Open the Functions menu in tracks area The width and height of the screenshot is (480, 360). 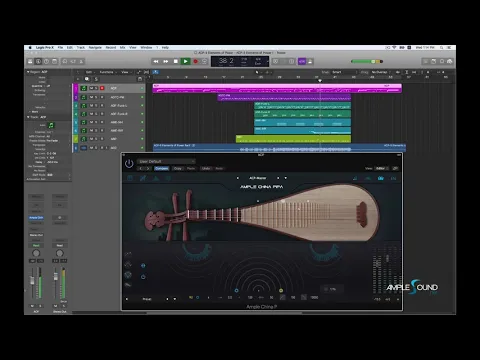tap(107, 72)
